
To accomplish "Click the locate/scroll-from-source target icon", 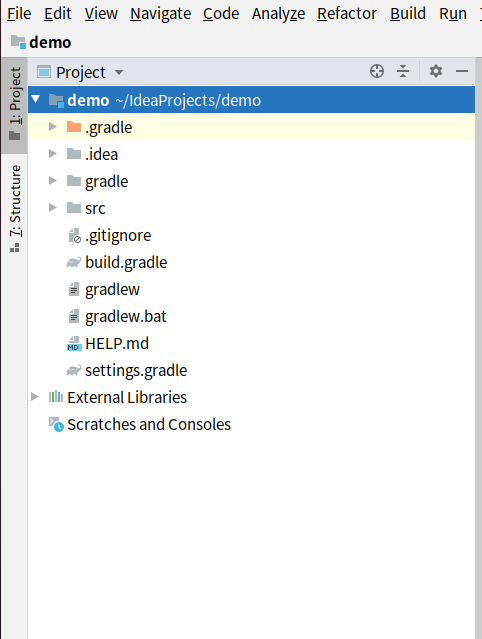I will pos(377,71).
